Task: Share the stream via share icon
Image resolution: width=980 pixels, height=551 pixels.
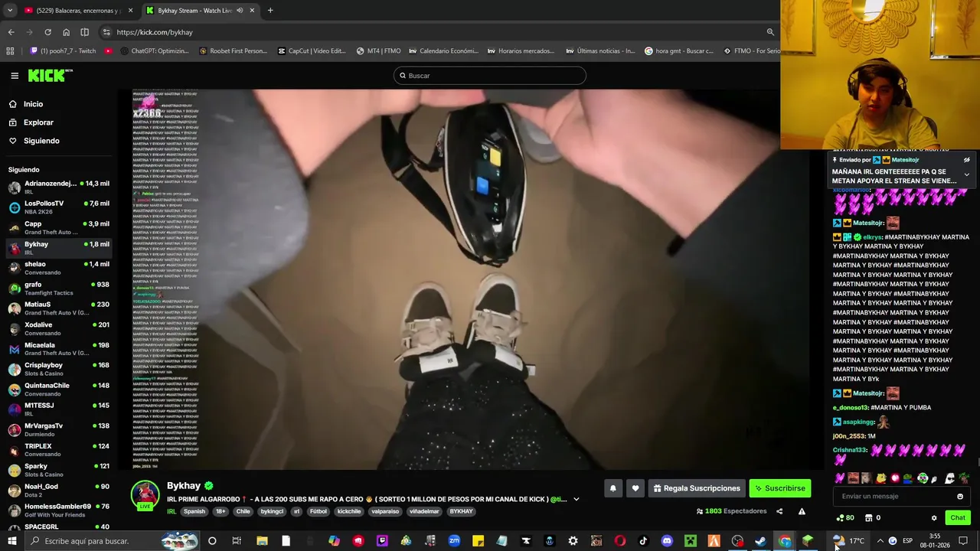Action: tap(779, 511)
